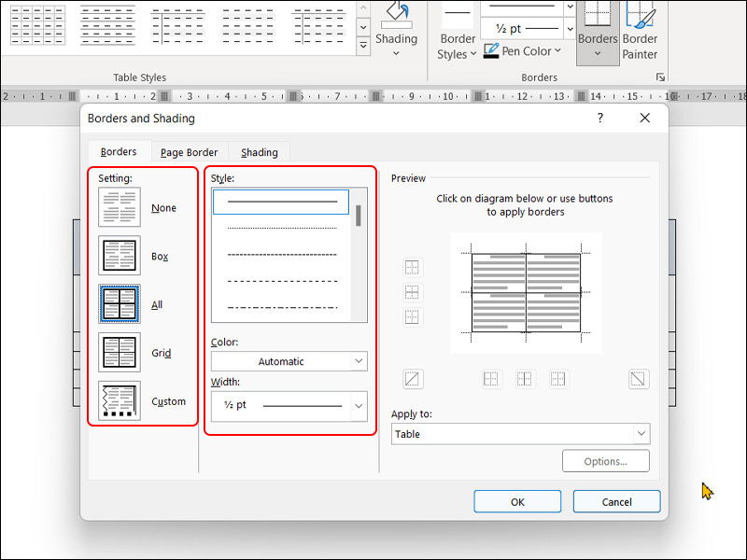The image size is (747, 560).
Task: Open the Width ½ pt dropdown
Action: (x=289, y=406)
